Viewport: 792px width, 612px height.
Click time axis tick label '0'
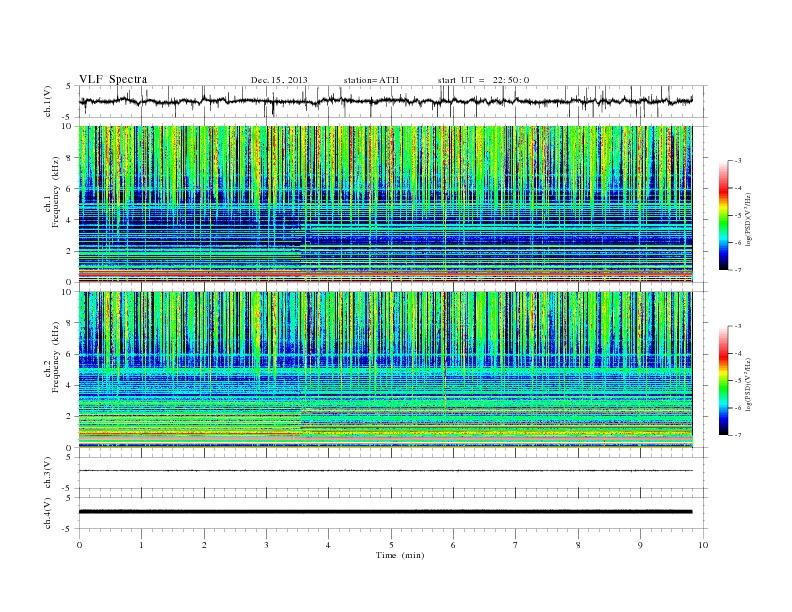(x=79, y=545)
